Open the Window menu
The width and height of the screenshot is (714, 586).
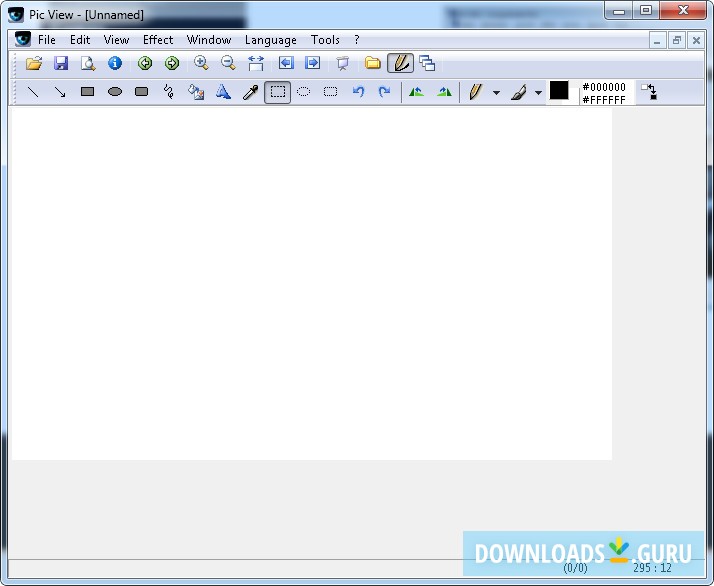click(x=209, y=40)
